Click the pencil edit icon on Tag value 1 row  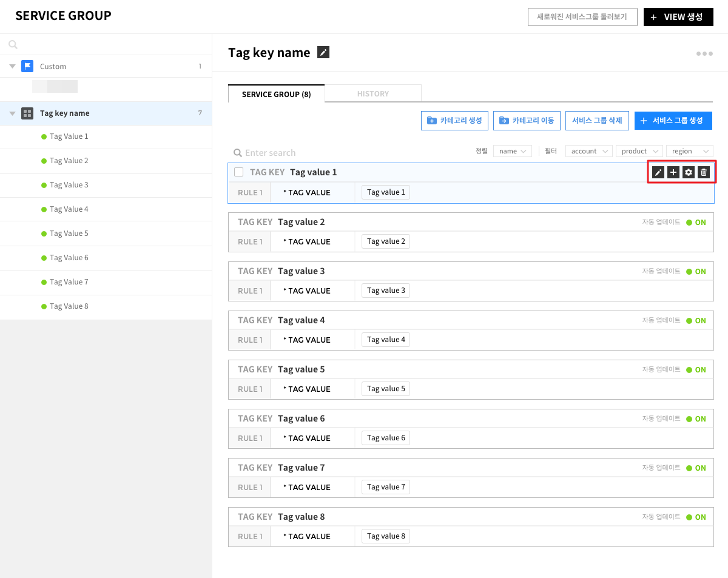658,172
